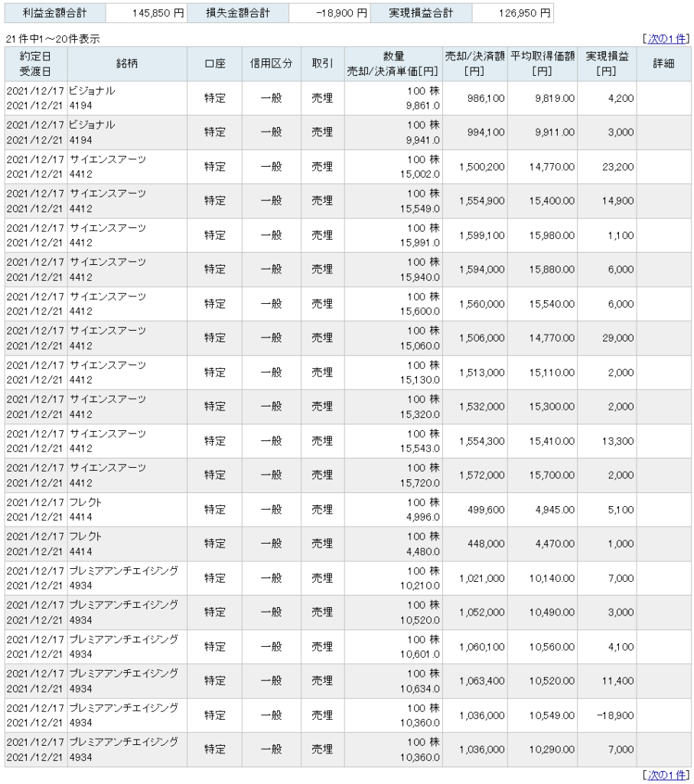694x784 pixels.
Task: Select the sale amount 1,532,000
Action: 481,407
